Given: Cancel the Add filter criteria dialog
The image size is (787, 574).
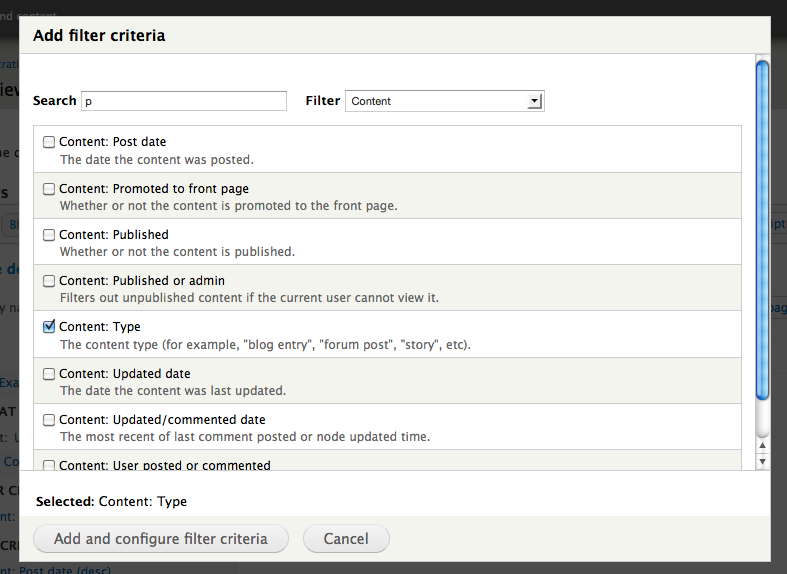Looking at the screenshot, I should tap(346, 539).
